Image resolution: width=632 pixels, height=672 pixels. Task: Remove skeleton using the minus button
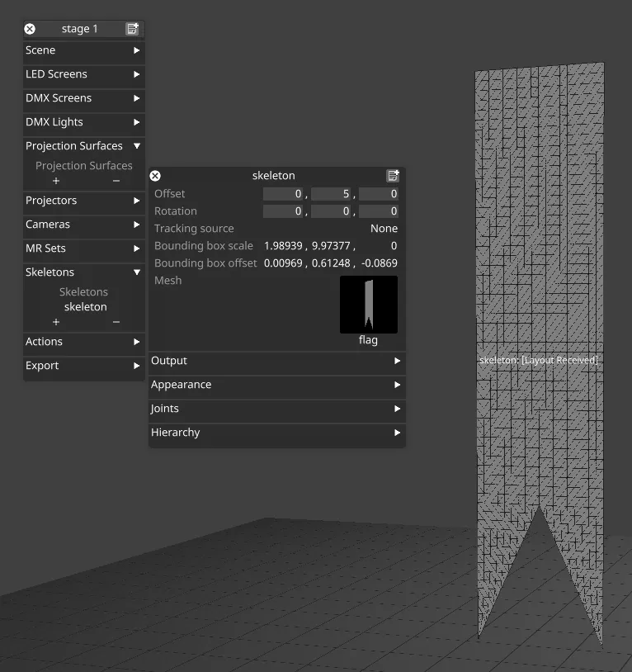[116, 322]
